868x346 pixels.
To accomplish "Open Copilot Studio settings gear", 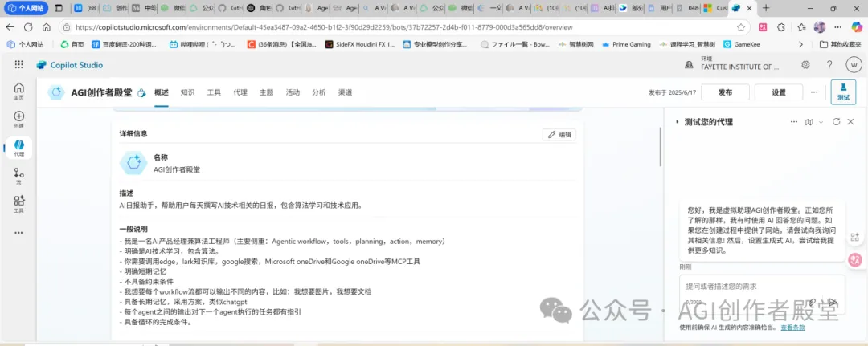I will 805,65.
